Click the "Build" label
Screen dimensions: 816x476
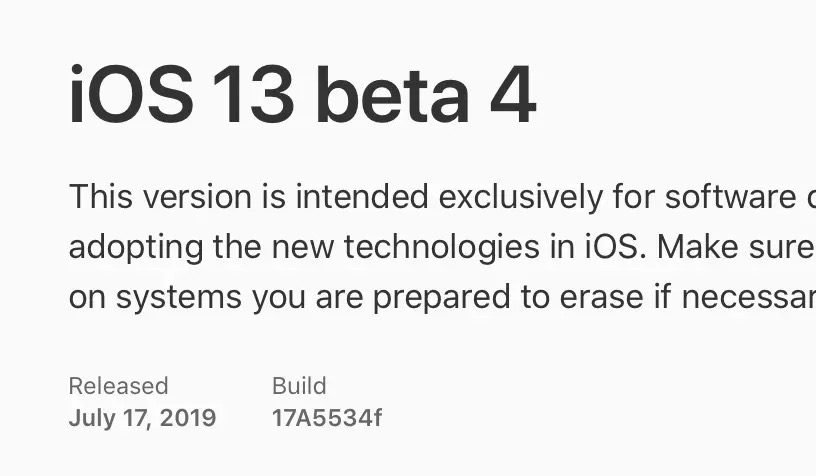coord(299,386)
